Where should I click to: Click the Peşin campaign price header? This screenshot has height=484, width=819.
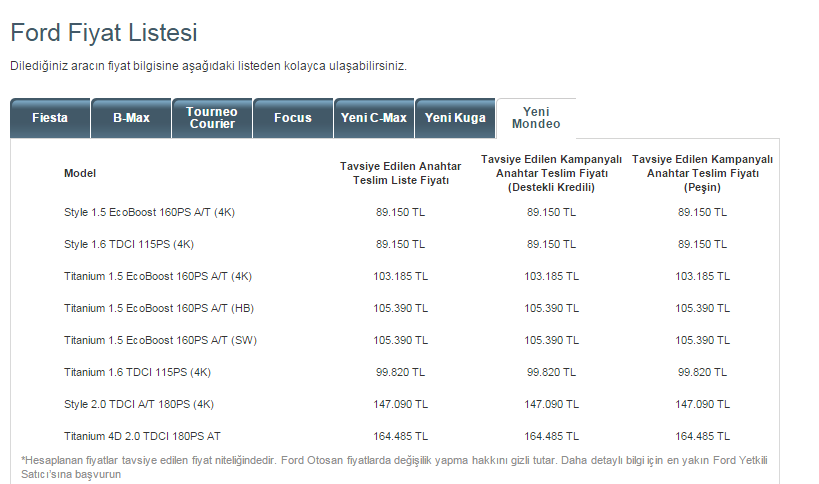point(702,173)
